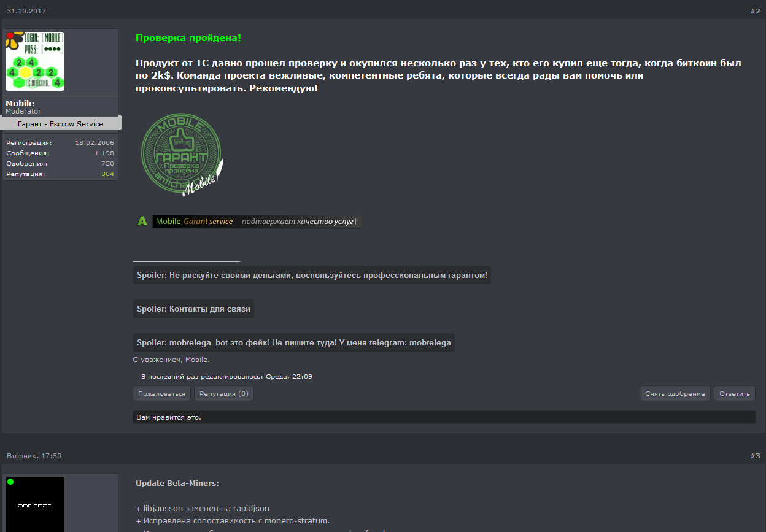The height and width of the screenshot is (532, 766).
Task: Click the Пожаловаться button
Action: (162, 394)
